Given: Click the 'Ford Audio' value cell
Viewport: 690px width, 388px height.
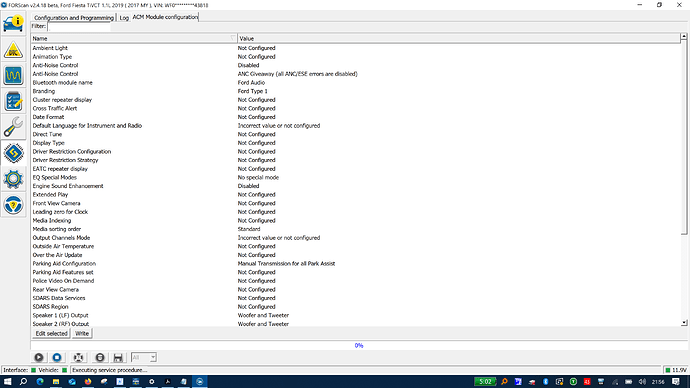Looking at the screenshot, I should (251, 83).
